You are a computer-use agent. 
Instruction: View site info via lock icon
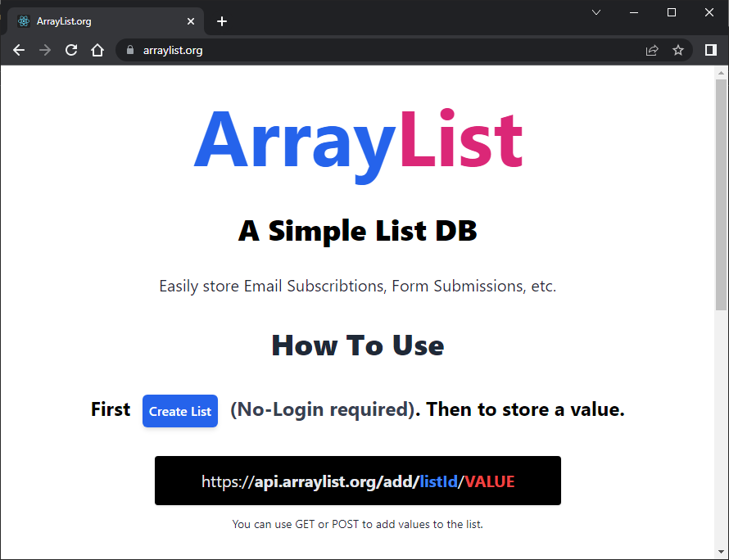130,50
